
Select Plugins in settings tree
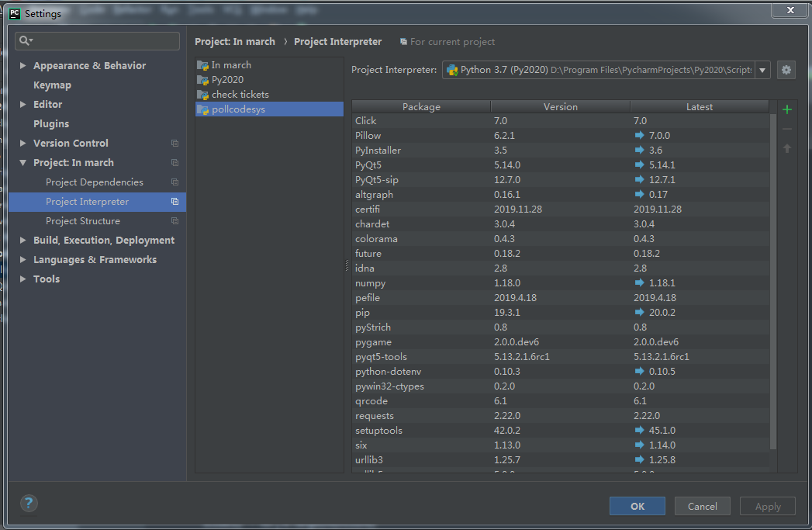(51, 124)
